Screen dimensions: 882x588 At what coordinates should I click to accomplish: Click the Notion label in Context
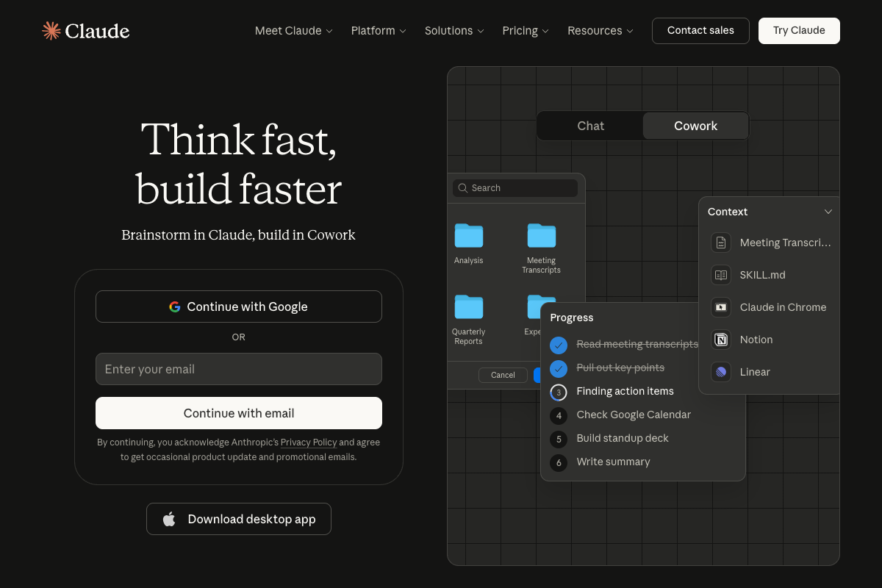coord(756,340)
